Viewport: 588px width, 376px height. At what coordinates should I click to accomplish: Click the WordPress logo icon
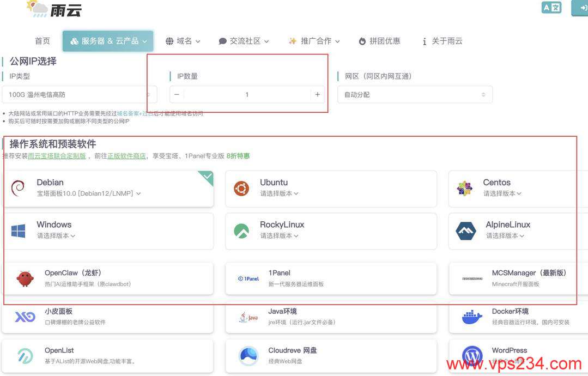472,355
